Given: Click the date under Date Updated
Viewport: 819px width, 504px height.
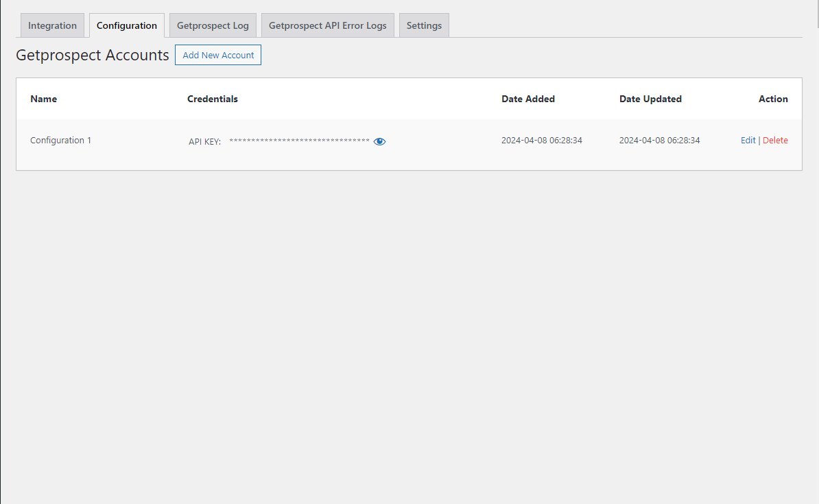Looking at the screenshot, I should [660, 140].
